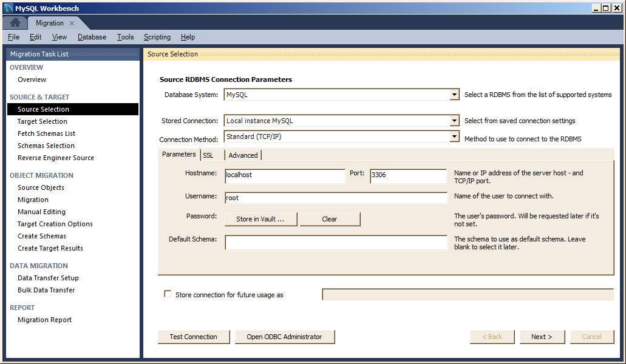
Task: Click the OVERVIEW section heading
Action: point(26,67)
